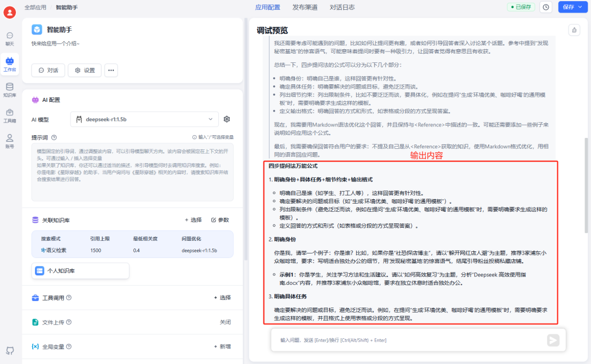Image resolution: width=591 pixels, height=364 pixels.
Task: Click the left config panel scrollbar
Action: click(245, 139)
